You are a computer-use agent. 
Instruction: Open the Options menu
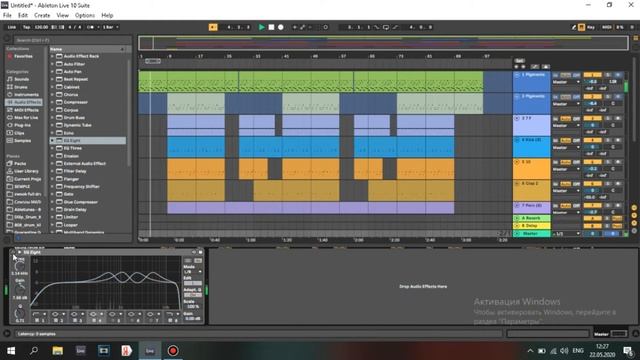click(x=85, y=15)
